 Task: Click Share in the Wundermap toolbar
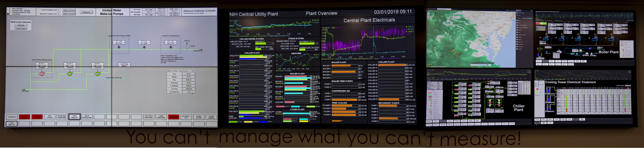click(508, 10)
